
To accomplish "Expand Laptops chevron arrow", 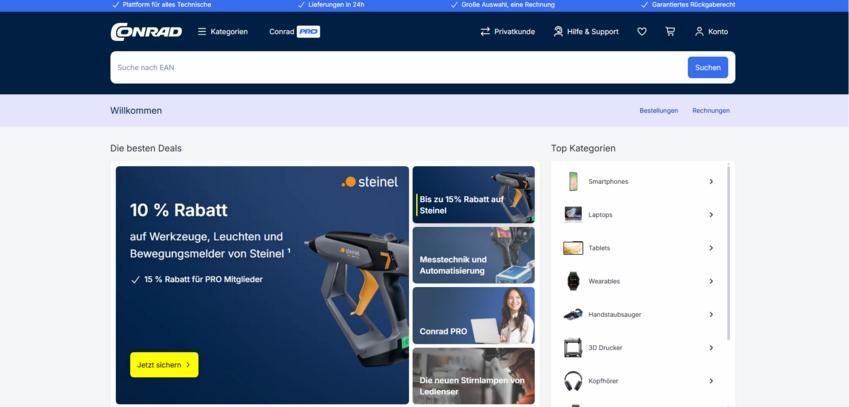I will (711, 215).
